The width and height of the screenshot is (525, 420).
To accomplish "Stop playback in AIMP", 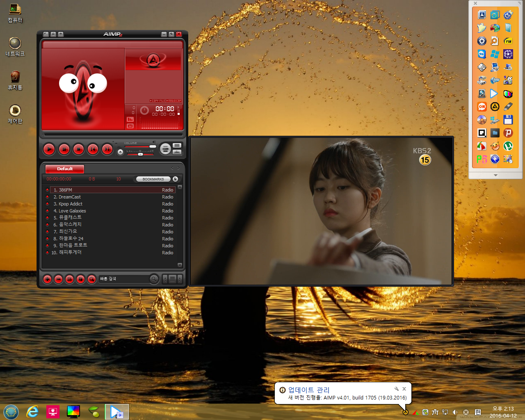I will [78, 149].
